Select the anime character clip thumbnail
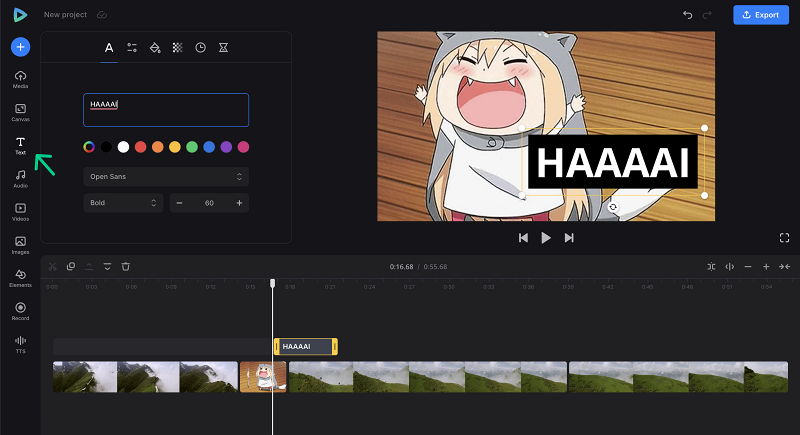Viewport: 800px width, 435px height. pos(263,377)
